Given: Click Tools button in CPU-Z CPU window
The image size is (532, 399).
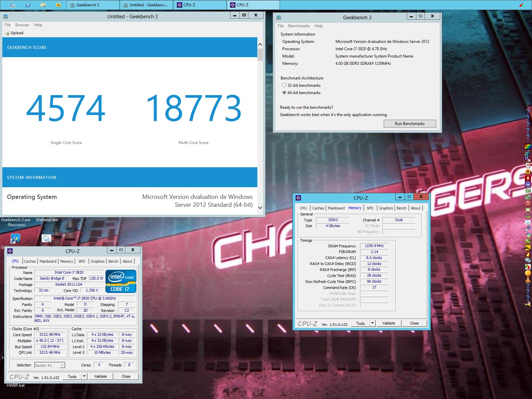Looking at the screenshot, I should pos(72,376).
